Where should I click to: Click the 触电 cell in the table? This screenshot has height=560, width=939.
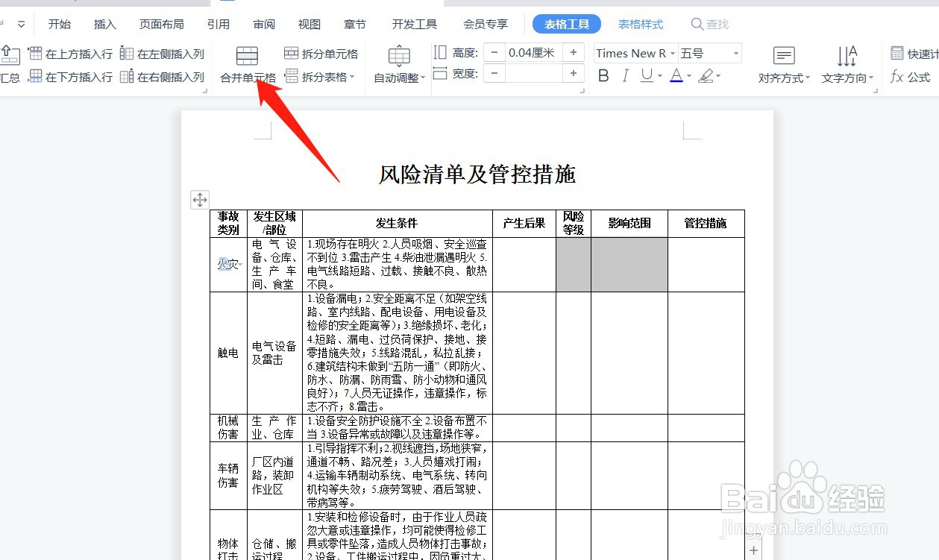coord(228,353)
